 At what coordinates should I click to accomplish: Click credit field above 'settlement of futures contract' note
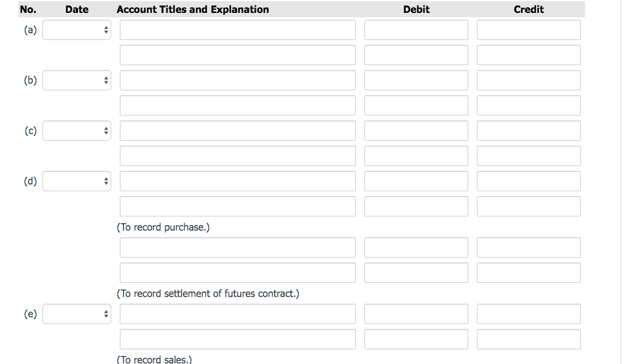[528, 273]
